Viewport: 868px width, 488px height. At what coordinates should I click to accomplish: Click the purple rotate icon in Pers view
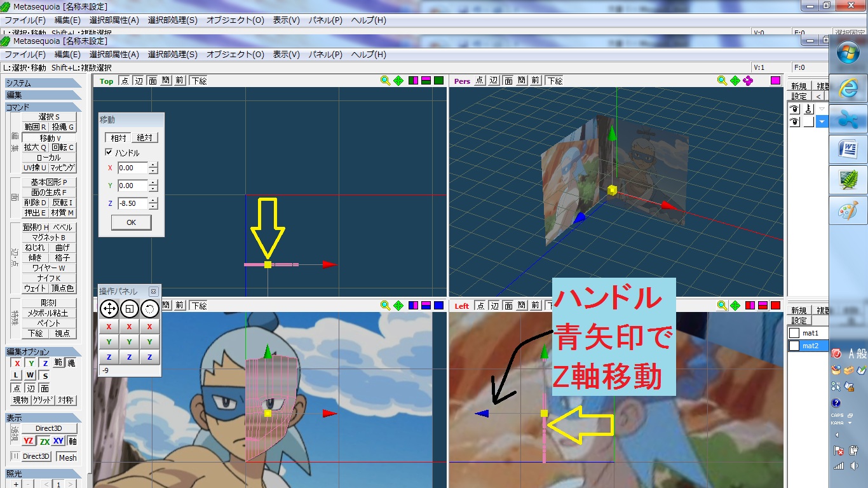coord(748,81)
